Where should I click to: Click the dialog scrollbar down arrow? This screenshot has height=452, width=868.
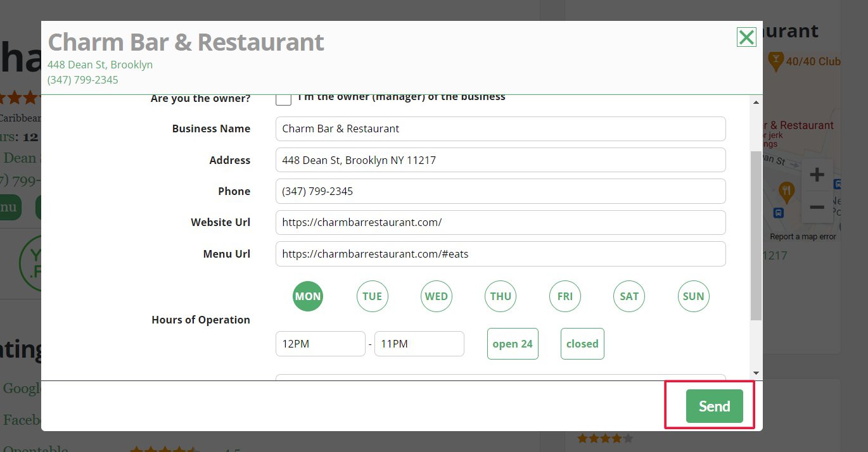(756, 374)
